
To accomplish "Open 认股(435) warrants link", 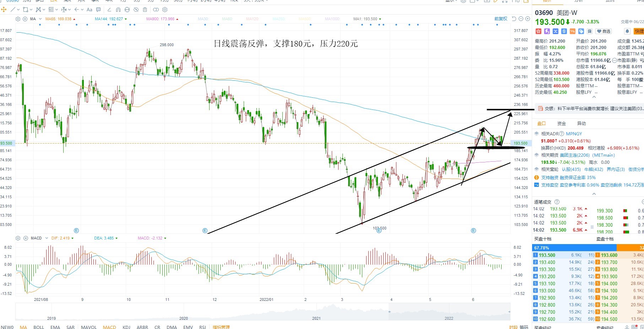I will [x=571, y=169].
